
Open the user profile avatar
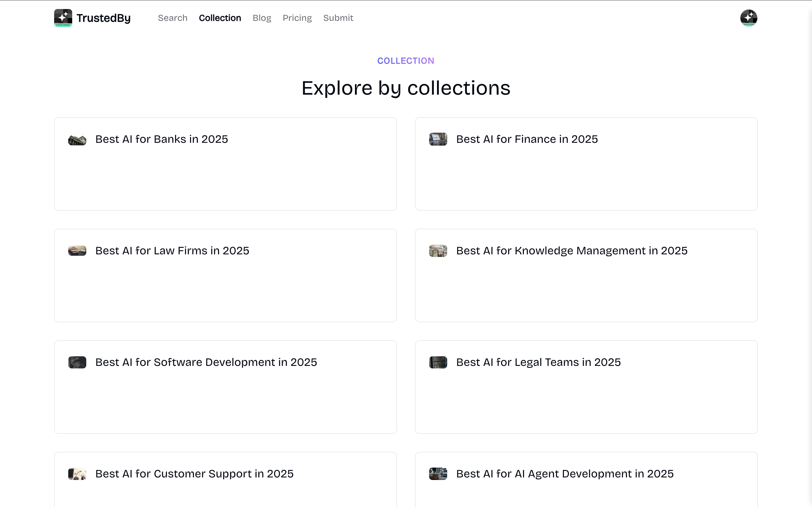tap(749, 18)
